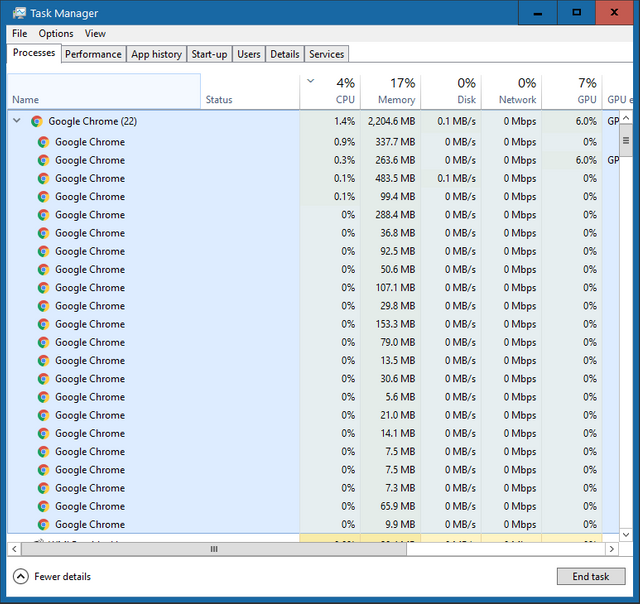Minimize the Task Manager window
The height and width of the screenshot is (604, 640).
coord(538,13)
